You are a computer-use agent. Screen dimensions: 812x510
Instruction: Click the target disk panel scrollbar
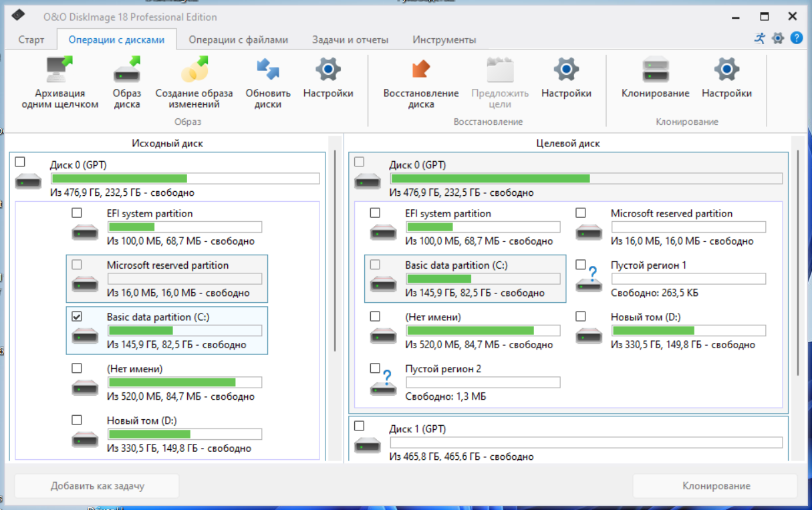coord(797,263)
